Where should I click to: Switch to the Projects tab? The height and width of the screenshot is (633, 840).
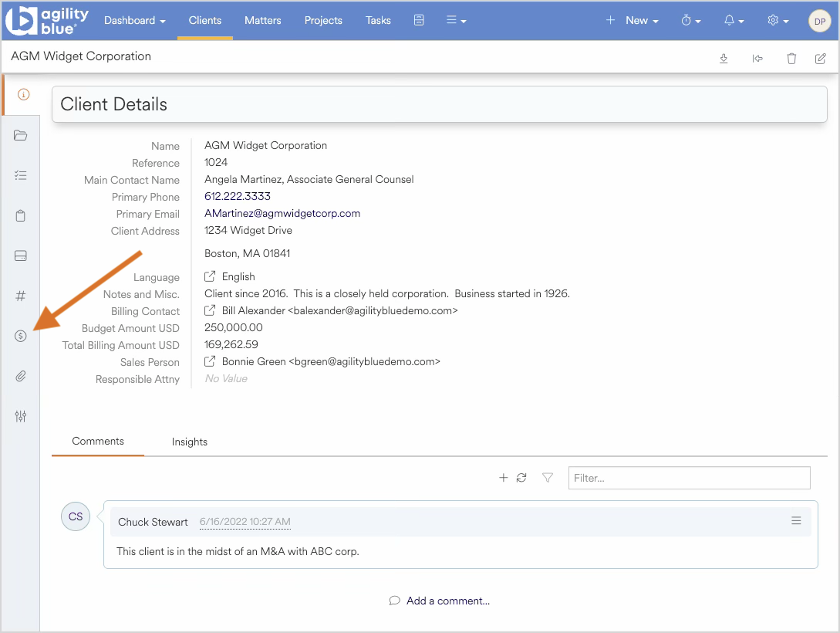tap(323, 20)
